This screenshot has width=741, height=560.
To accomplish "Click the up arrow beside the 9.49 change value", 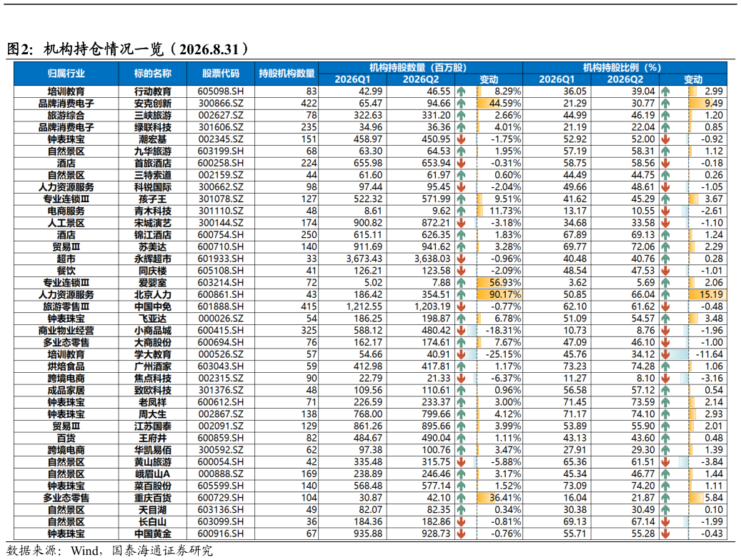I will pos(665,104).
